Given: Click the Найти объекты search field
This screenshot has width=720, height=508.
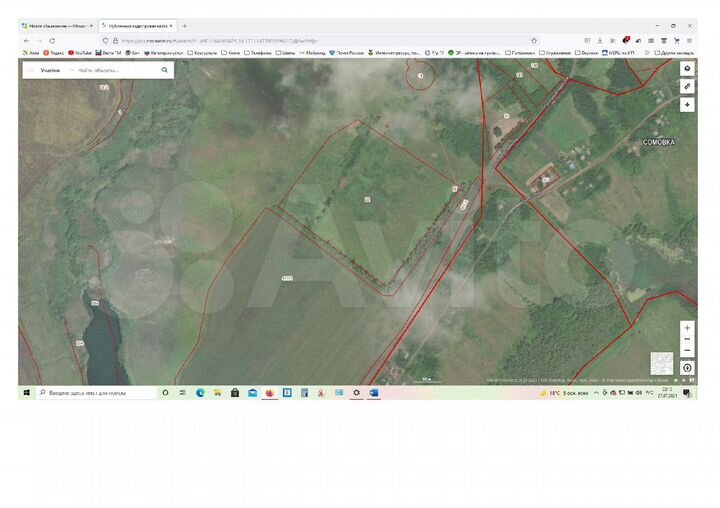Looking at the screenshot, I should pyautogui.click(x=115, y=70).
